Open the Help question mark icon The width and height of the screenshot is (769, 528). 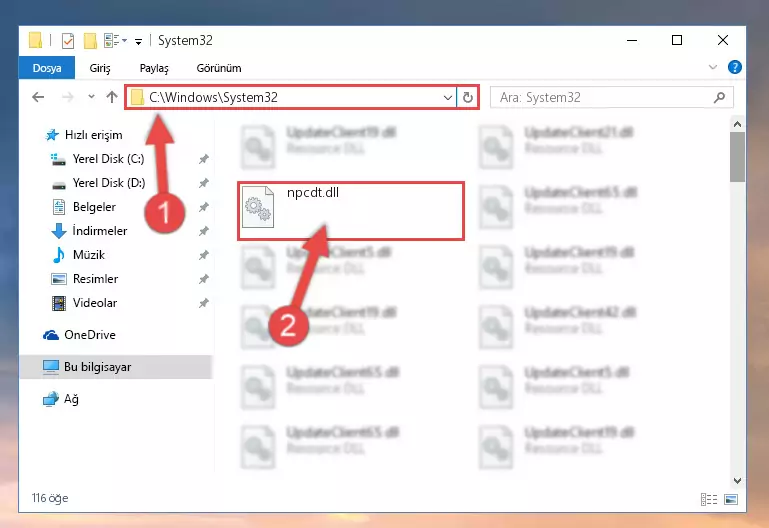click(x=734, y=67)
